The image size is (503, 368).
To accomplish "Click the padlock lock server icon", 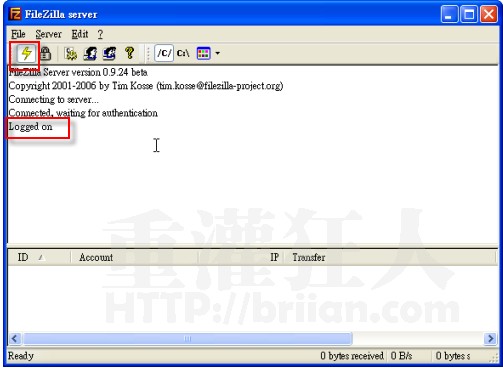I will coord(46,53).
